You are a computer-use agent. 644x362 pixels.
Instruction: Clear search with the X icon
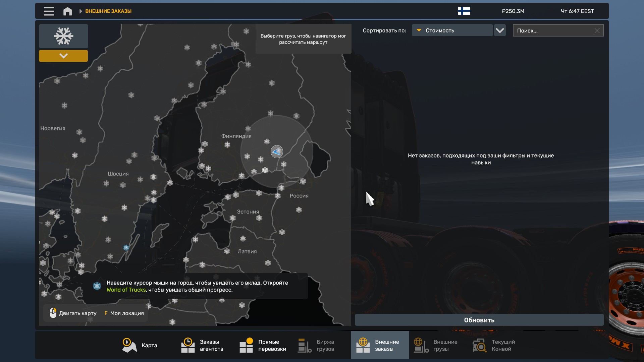(x=597, y=31)
